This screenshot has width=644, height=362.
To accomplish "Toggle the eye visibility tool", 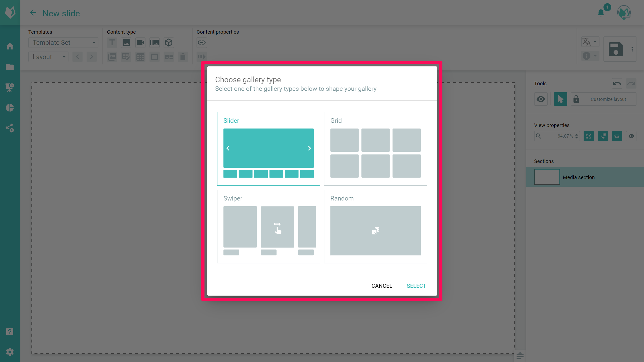I will [x=541, y=99].
